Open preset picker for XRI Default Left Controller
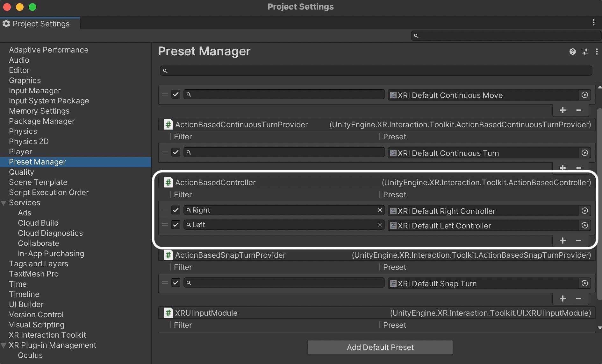Viewport: 602px width, 364px height. tap(585, 225)
